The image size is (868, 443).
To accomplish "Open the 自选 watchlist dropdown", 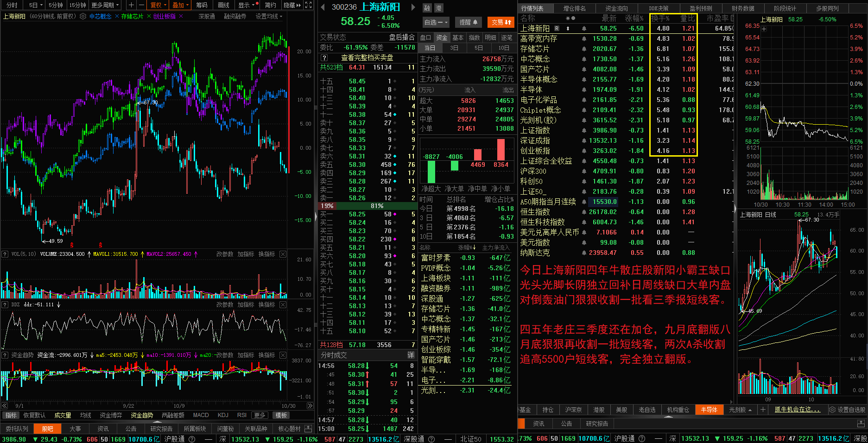I will tap(436, 22).
